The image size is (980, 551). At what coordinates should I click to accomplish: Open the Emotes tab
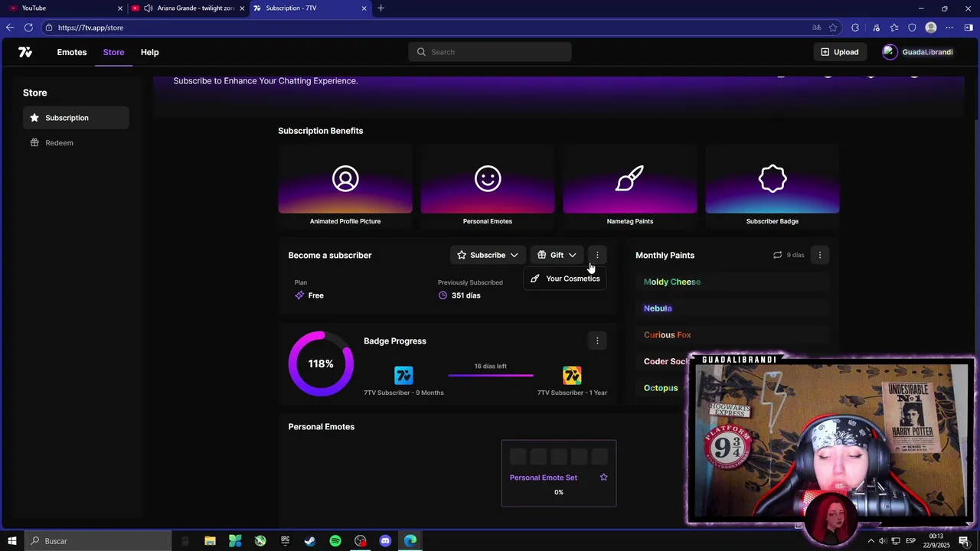pos(72,52)
